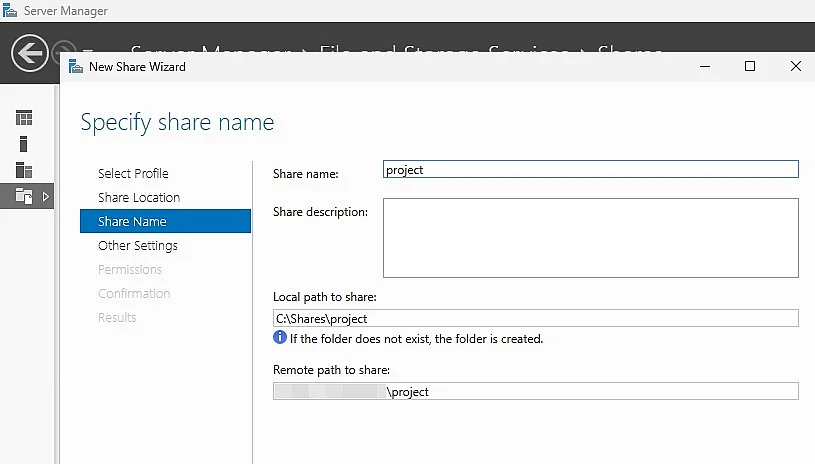Screen dimensions: 815x464
Task: Click New Share Wizard title icon
Action: [76, 67]
